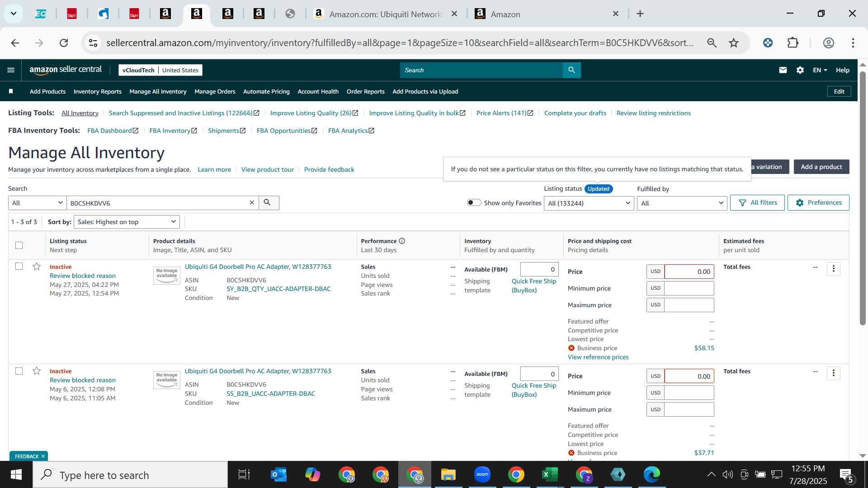Screen dimensions: 868x488
Task: Favorite the SY_B2B_QTY_UACC-ADAPTER-DBAC listing star
Action: click(x=37, y=267)
